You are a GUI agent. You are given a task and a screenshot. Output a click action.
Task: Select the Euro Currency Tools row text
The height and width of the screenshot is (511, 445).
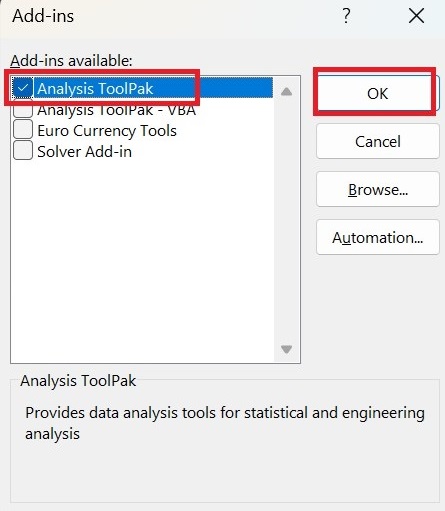tap(107, 130)
